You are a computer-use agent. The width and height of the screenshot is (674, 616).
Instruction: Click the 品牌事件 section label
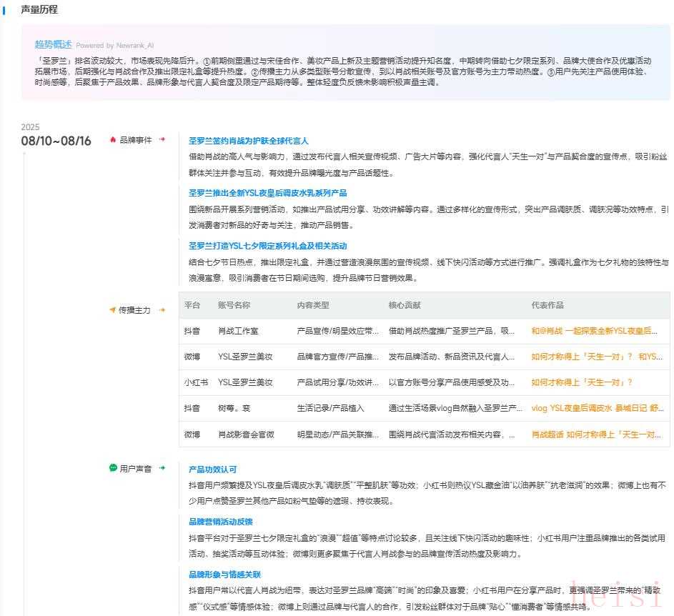(135, 140)
